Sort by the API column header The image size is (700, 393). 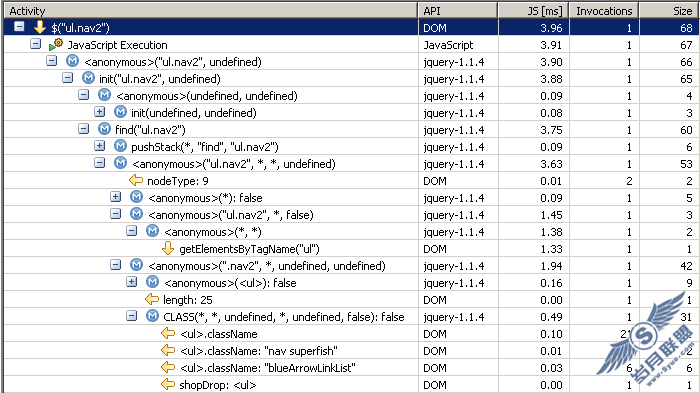pyautogui.click(x=458, y=11)
